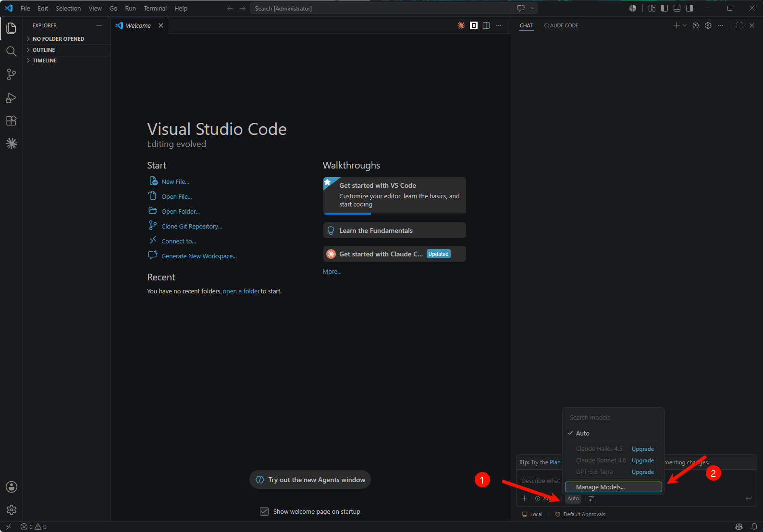The width and height of the screenshot is (763, 532).
Task: Open the Auto model picker dropdown
Action: (x=573, y=498)
